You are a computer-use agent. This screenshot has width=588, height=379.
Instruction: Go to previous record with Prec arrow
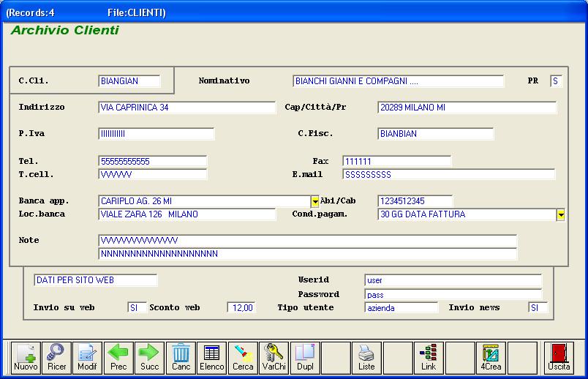coord(118,358)
